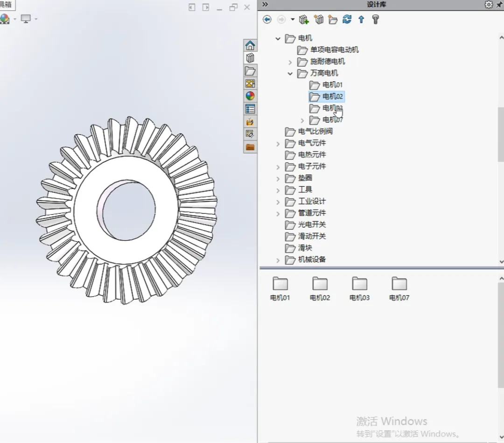Open orange folder task pane tab
The image size is (504, 443).
tap(250, 147)
